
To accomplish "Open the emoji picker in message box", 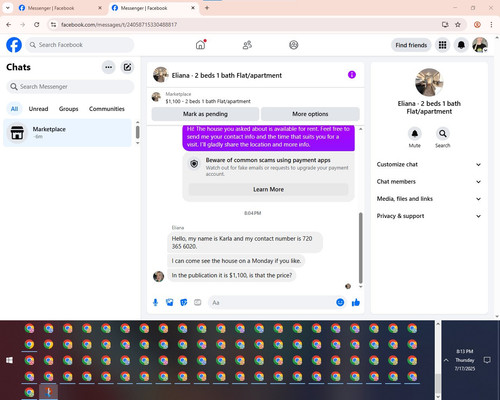I will pyautogui.click(x=340, y=302).
